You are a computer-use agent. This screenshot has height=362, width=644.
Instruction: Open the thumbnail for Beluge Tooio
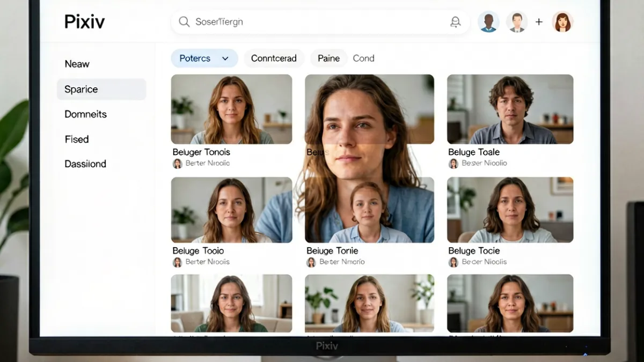point(231,210)
